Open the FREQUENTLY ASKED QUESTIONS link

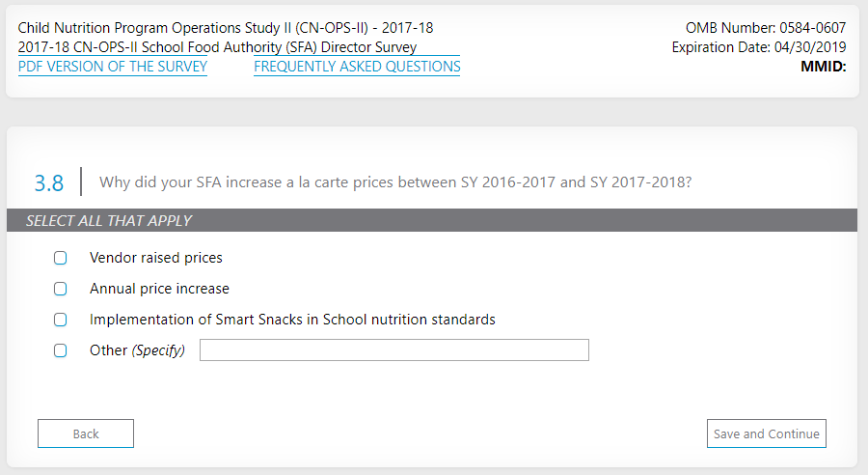pos(357,67)
